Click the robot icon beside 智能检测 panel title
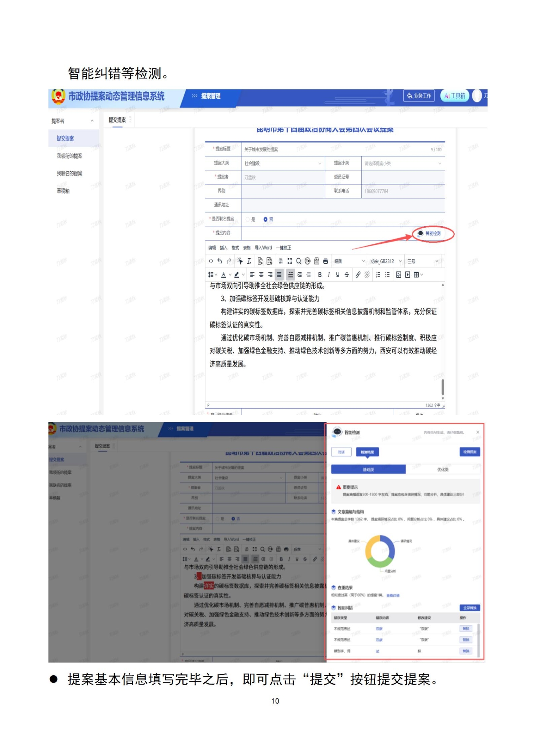Screen dimensions: 534x756 click(337, 432)
